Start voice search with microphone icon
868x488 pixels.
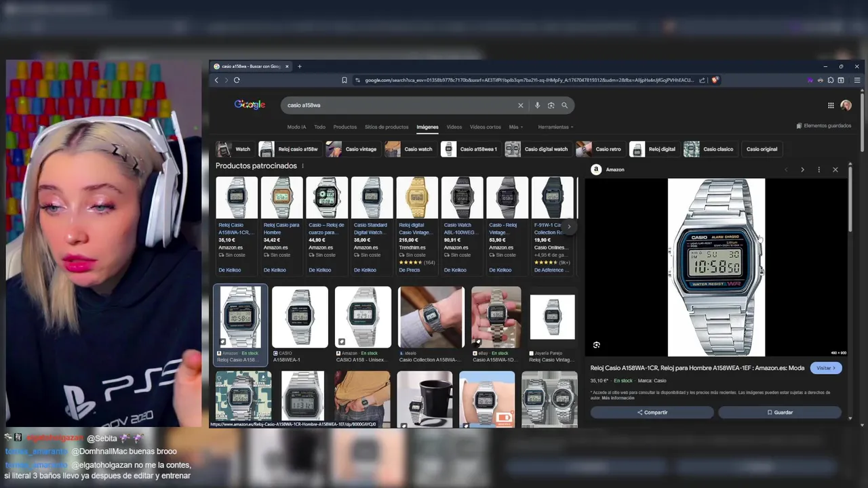(x=537, y=105)
